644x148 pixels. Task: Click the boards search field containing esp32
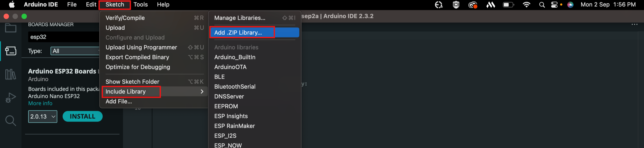[x=64, y=37]
